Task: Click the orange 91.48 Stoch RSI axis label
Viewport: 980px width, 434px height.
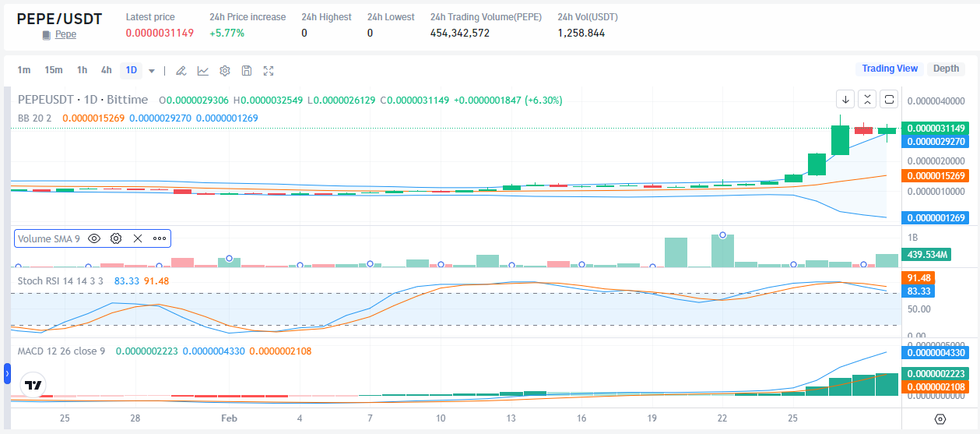Action: (x=919, y=277)
